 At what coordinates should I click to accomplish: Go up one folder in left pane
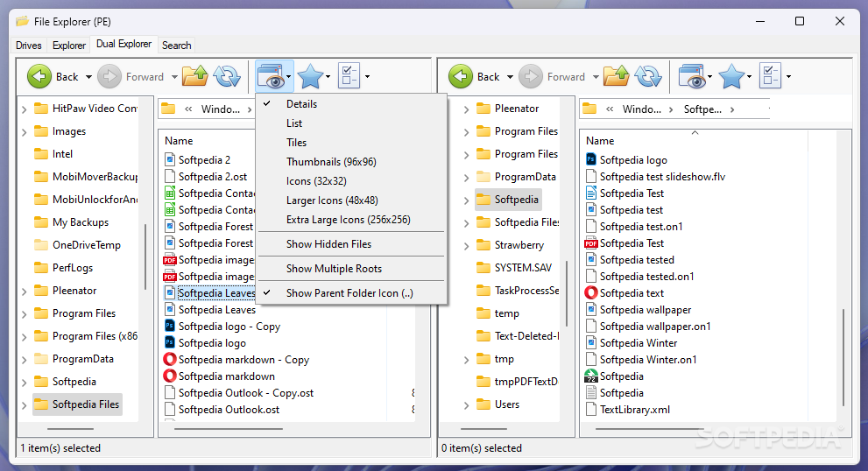pos(194,76)
